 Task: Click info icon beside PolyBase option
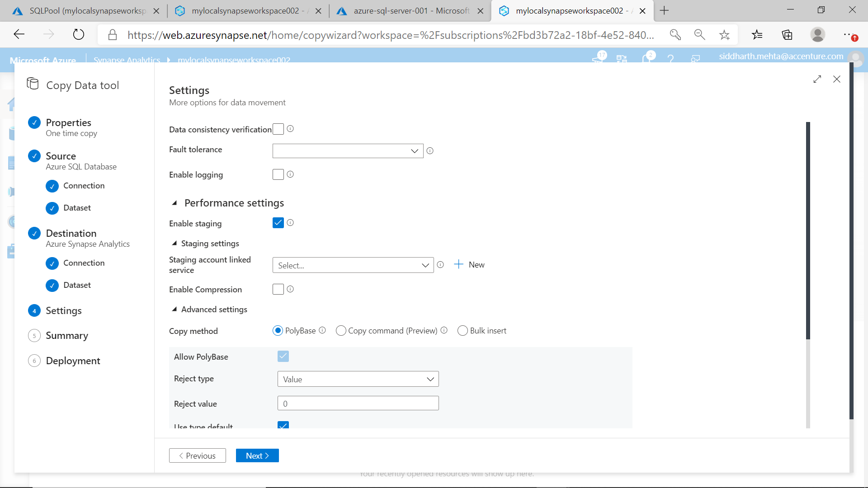click(x=322, y=330)
